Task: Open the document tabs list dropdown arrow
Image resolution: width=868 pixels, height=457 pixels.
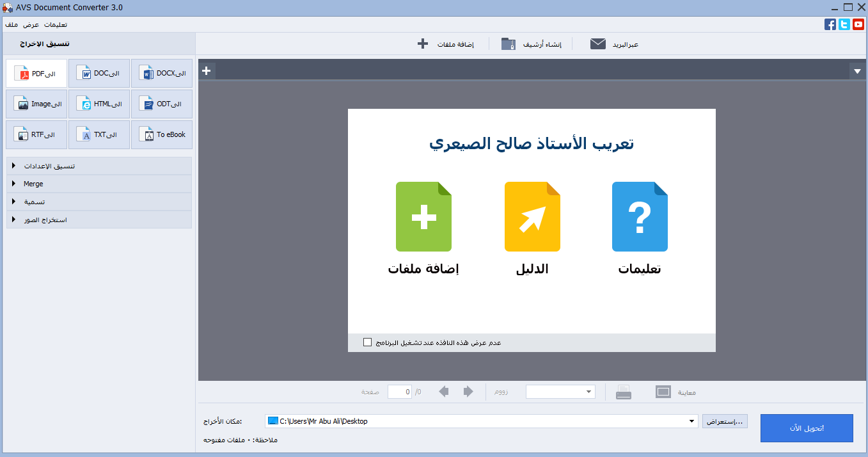Action: (858, 71)
